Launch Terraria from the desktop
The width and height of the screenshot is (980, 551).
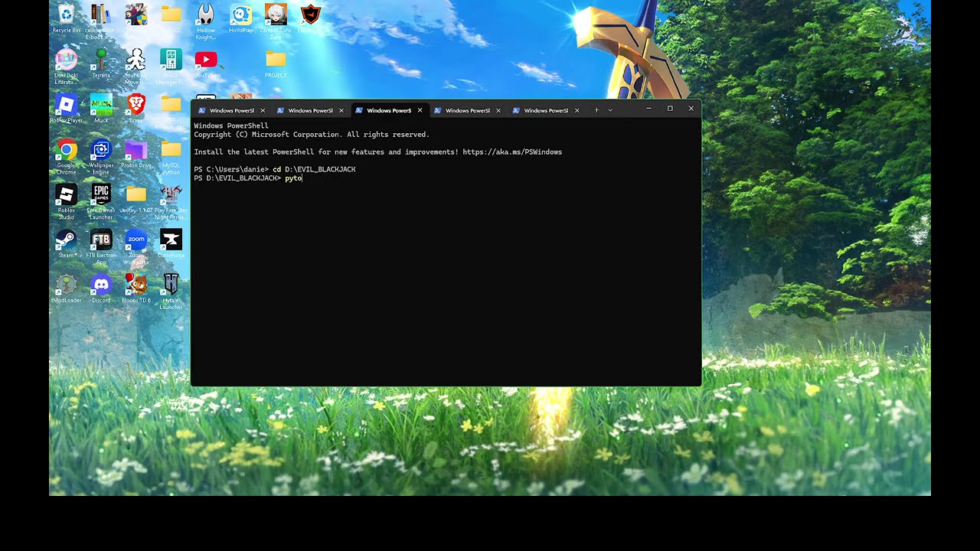click(100, 64)
